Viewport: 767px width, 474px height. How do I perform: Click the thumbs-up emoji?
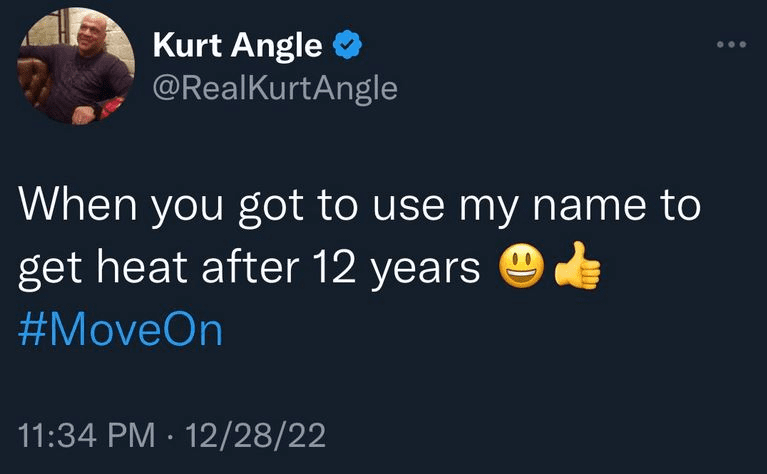(x=577, y=270)
